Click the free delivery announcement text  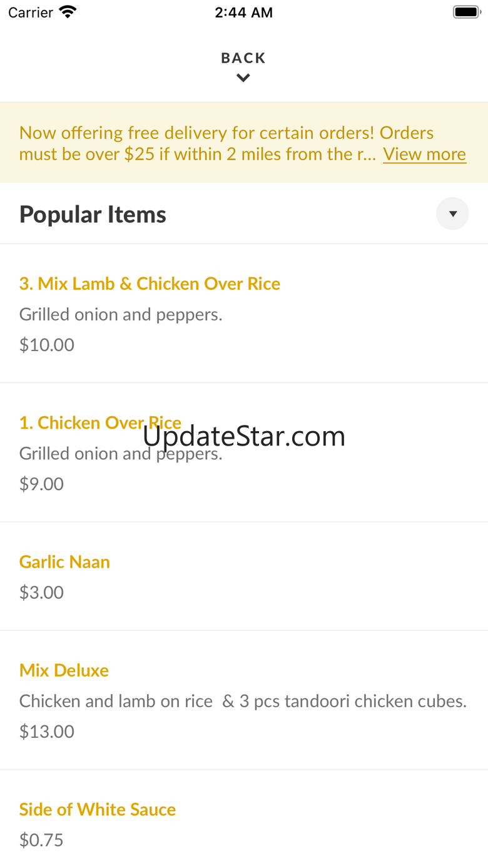pos(198,143)
